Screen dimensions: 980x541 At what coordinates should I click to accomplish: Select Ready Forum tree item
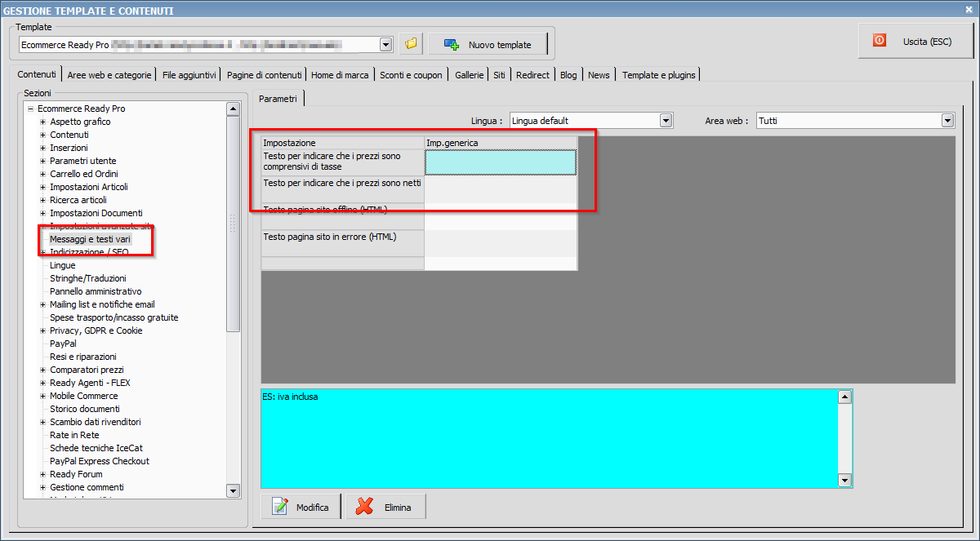click(x=76, y=474)
